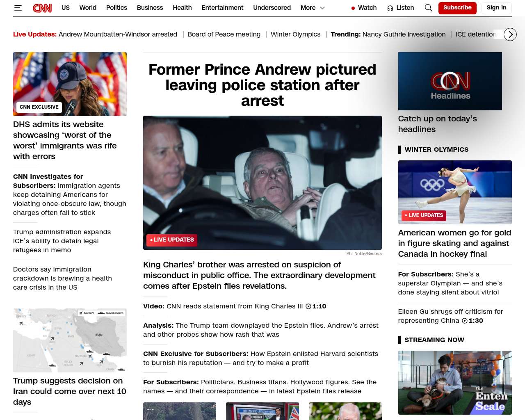
Task: Advance the trending bar with right arrow
Action: [510, 34]
